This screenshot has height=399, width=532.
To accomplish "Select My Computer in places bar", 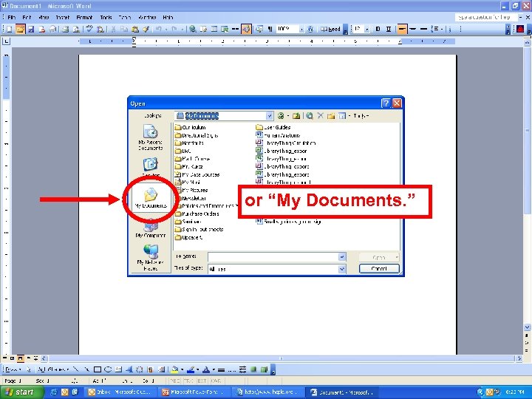I will click(x=151, y=228).
